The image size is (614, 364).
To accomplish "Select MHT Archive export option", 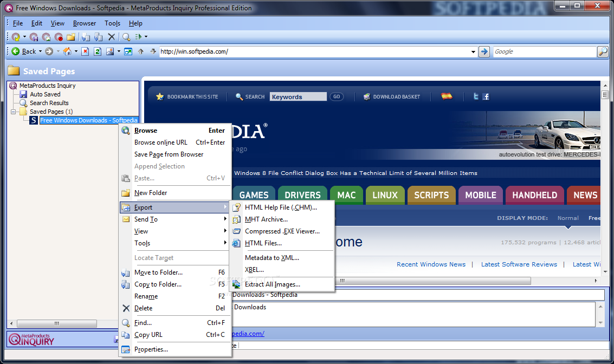I will click(282, 219).
